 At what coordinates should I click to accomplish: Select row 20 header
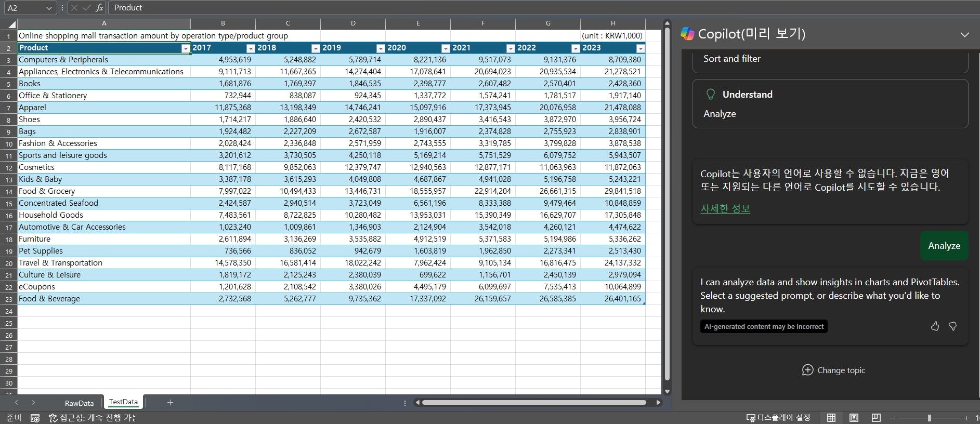[9, 263]
